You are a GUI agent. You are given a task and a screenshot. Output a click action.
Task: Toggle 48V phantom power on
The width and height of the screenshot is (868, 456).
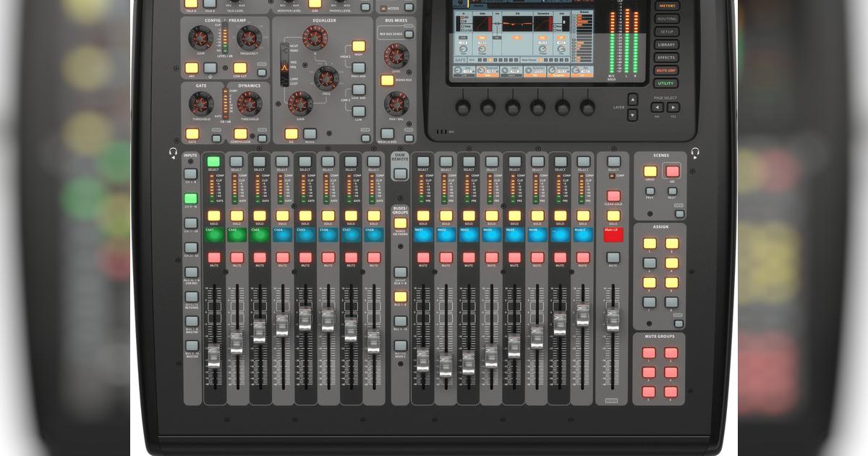(x=191, y=68)
